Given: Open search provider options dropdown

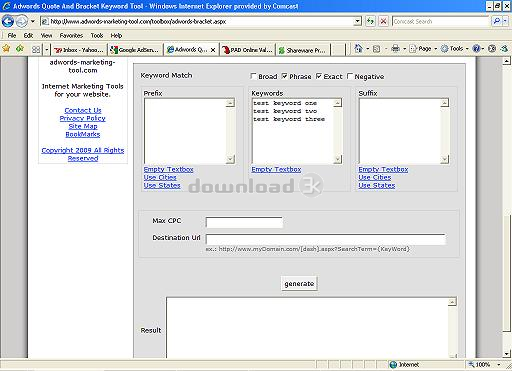Looking at the screenshot, I should [505, 22].
